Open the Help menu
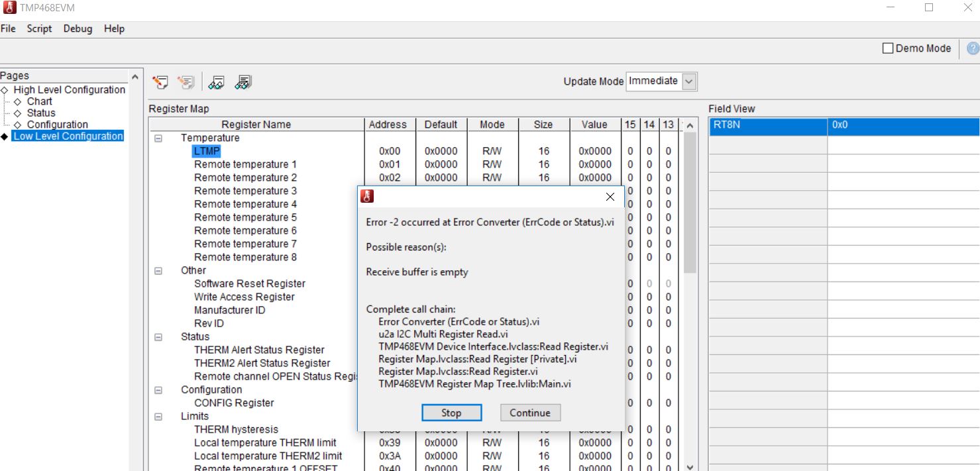 point(114,28)
